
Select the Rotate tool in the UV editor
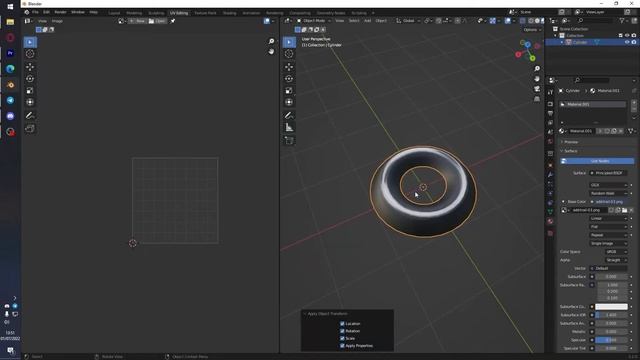click(x=30, y=79)
